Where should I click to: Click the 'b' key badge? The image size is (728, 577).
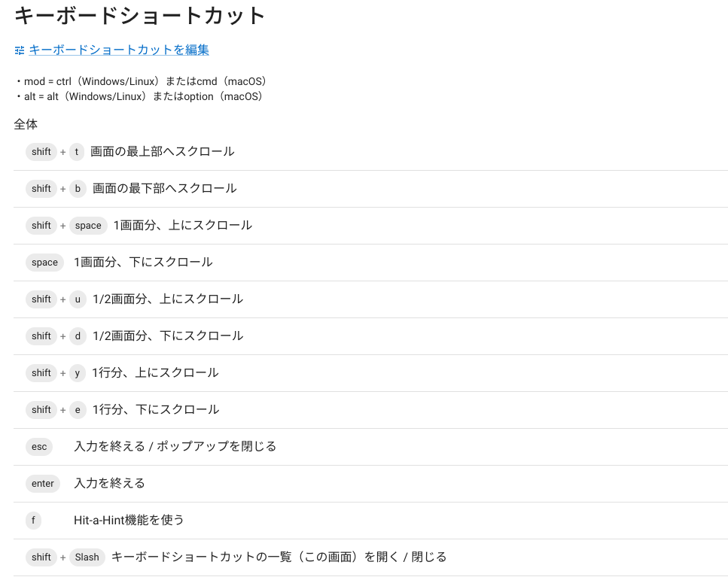click(x=78, y=189)
